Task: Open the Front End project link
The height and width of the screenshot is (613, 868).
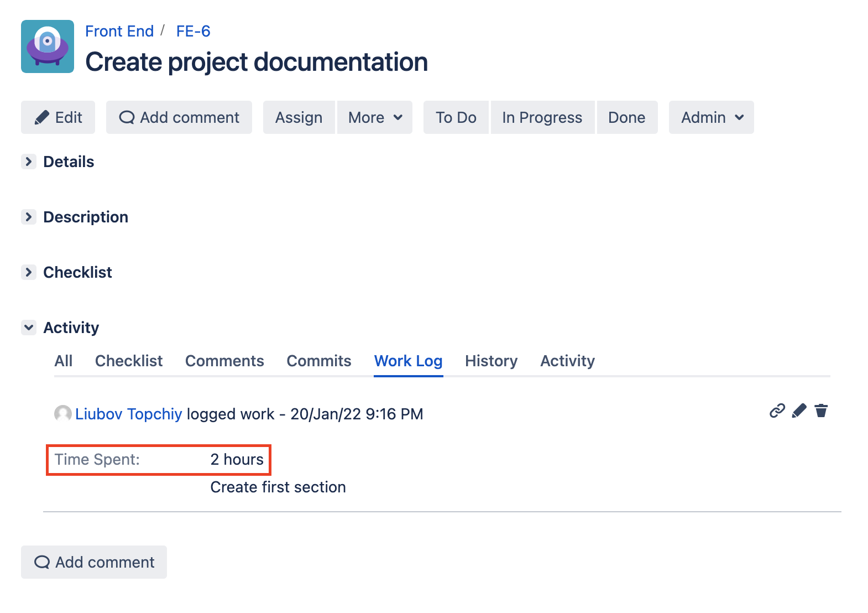Action: click(x=119, y=31)
